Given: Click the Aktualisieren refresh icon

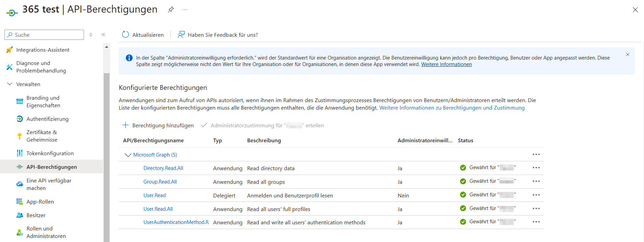Looking at the screenshot, I should pos(125,35).
